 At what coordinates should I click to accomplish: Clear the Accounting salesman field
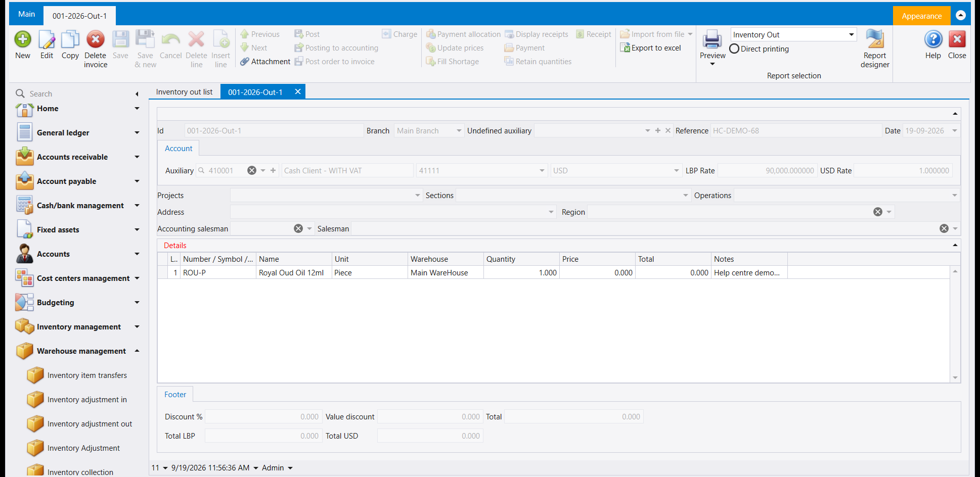(x=298, y=229)
